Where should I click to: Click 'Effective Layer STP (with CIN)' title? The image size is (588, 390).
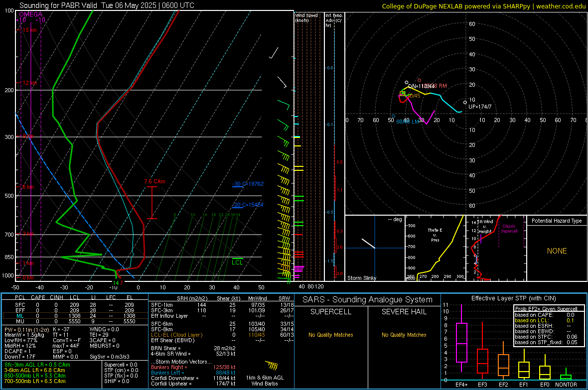coord(513,298)
